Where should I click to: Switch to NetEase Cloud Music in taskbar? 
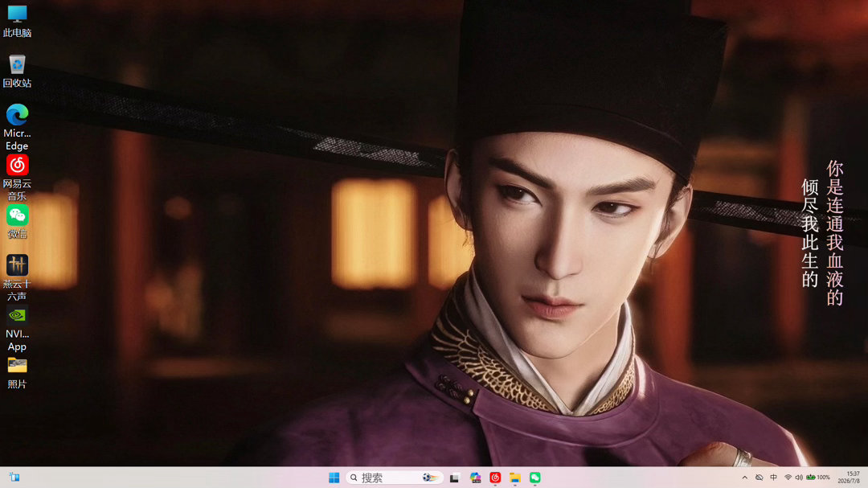click(495, 478)
